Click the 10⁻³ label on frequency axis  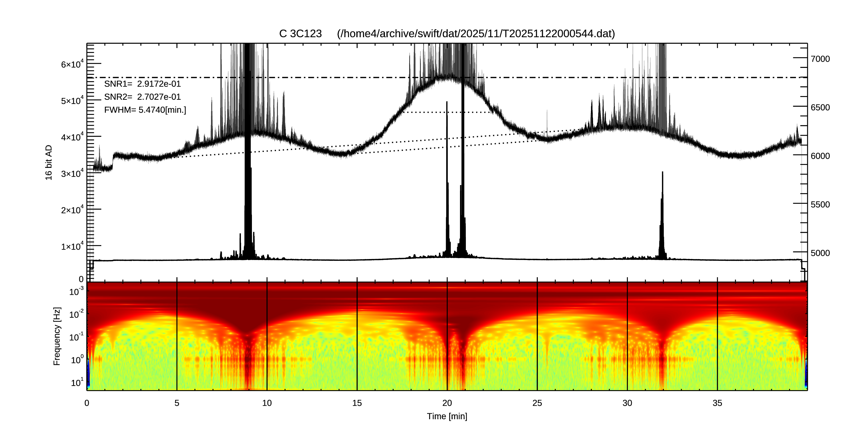(x=76, y=291)
